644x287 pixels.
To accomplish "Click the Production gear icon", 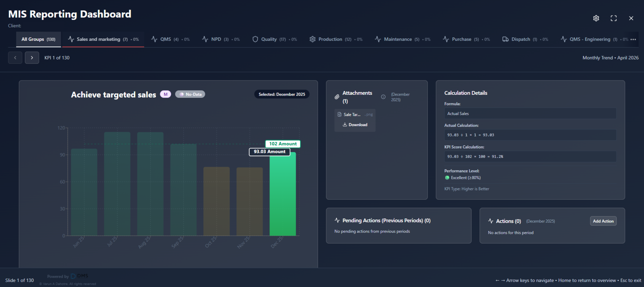I will point(312,39).
